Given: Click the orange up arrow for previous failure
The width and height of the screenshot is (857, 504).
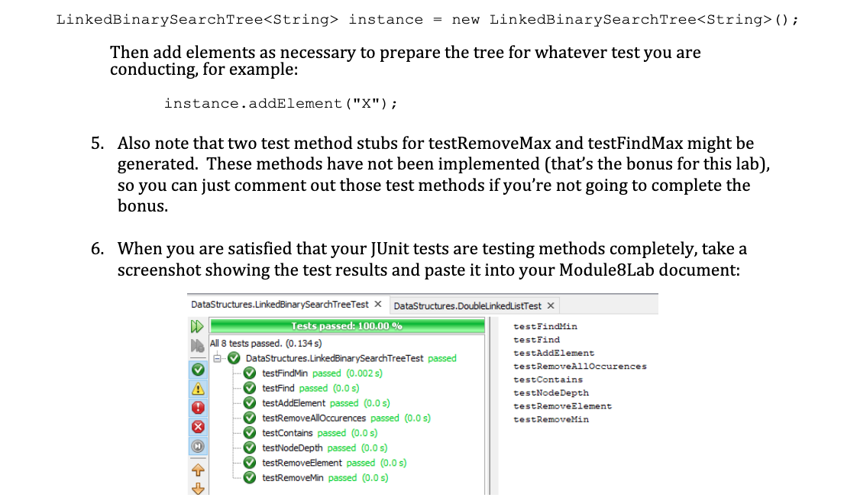Looking at the screenshot, I should [x=198, y=469].
